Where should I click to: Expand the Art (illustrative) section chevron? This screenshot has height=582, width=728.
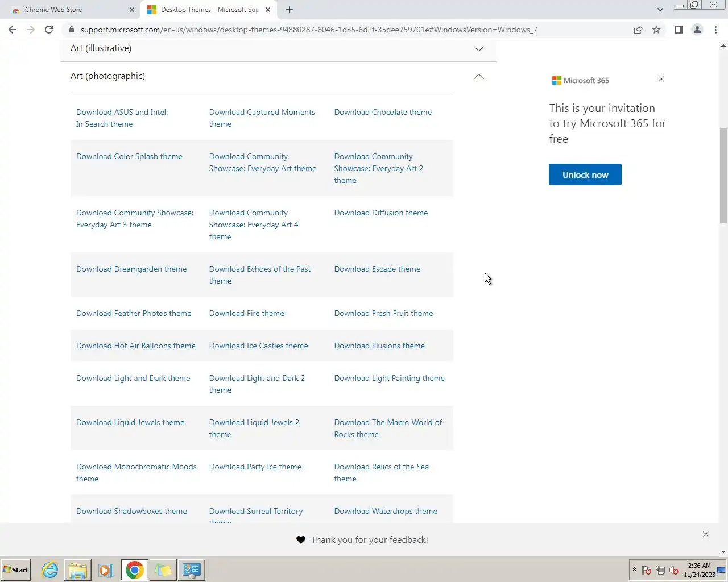pos(479,49)
